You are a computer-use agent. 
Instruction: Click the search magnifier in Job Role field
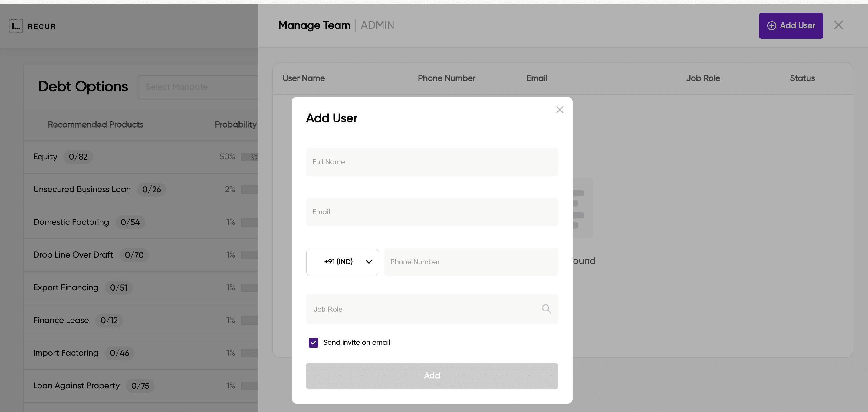(547, 309)
